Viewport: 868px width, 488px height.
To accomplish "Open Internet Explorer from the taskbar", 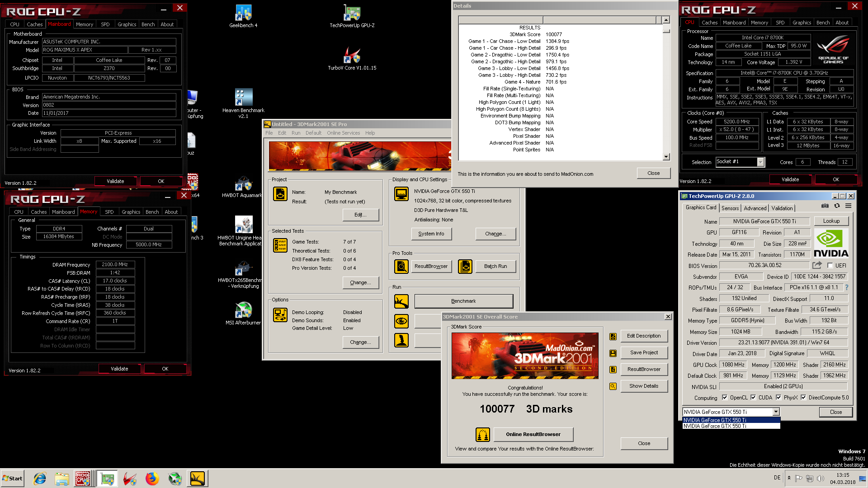I will point(40,479).
